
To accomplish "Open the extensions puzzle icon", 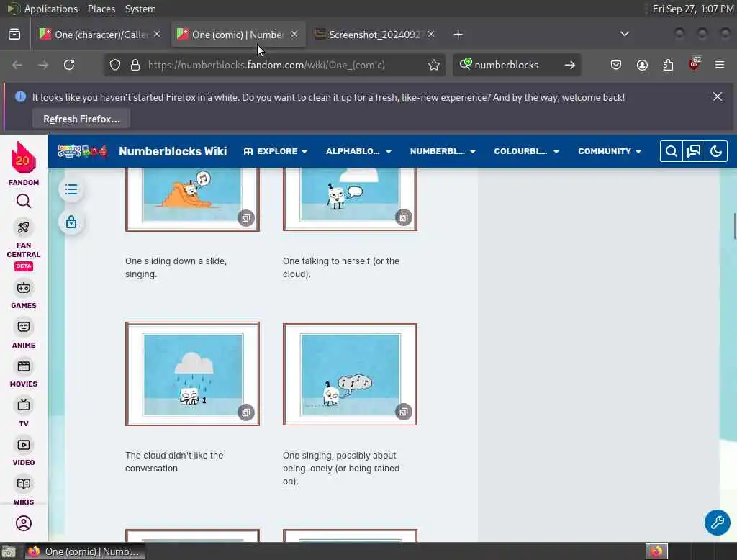I will click(668, 65).
